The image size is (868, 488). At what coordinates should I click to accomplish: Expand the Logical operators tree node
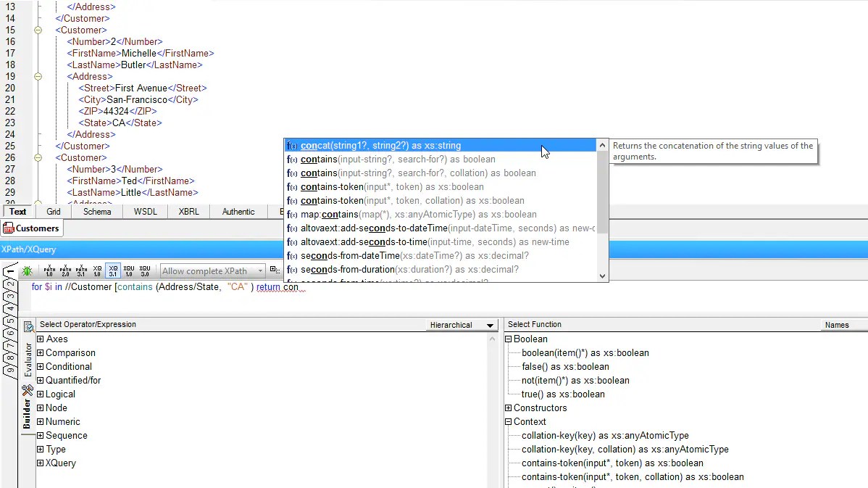41,394
